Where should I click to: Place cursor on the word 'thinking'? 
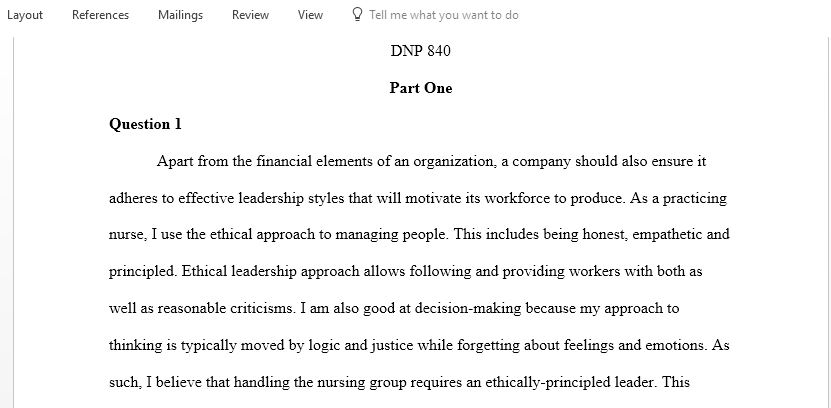pyautogui.click(x=136, y=345)
